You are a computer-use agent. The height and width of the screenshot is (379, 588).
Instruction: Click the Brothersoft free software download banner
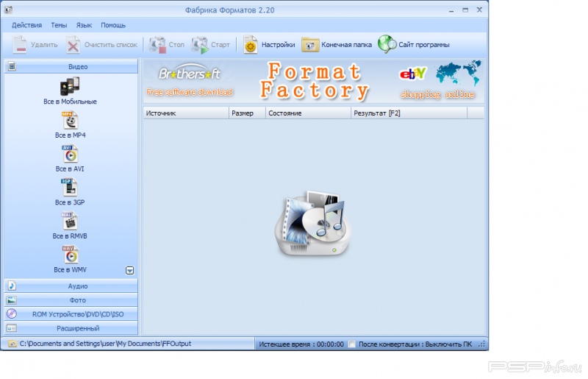pyautogui.click(x=190, y=82)
